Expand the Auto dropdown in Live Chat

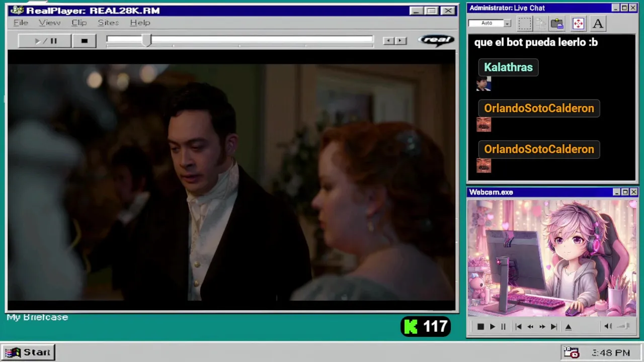click(507, 23)
